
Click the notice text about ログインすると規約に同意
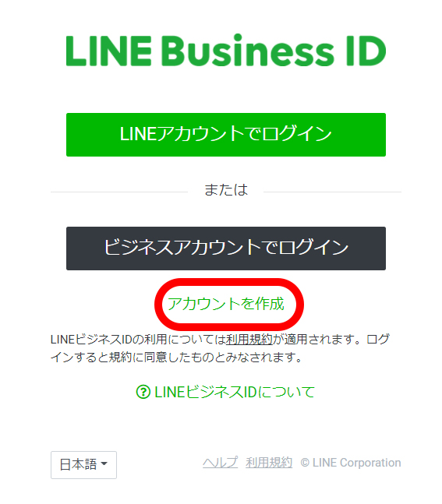(176, 357)
